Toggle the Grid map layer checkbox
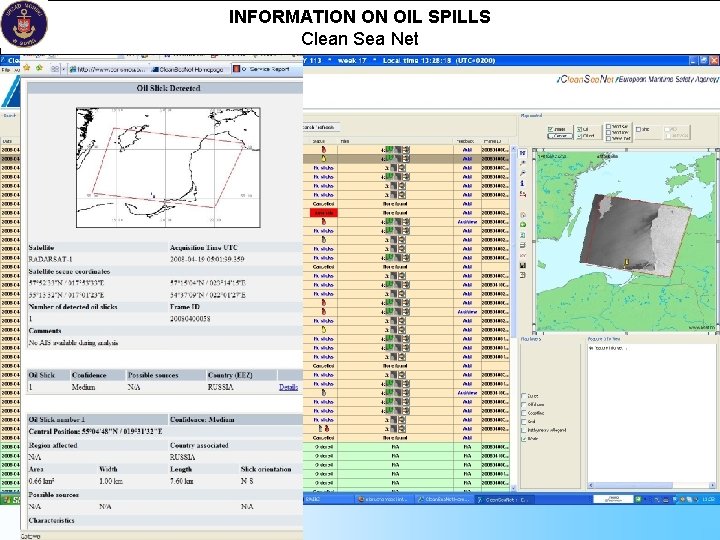Screen dimensions: 720x540 click(523, 422)
